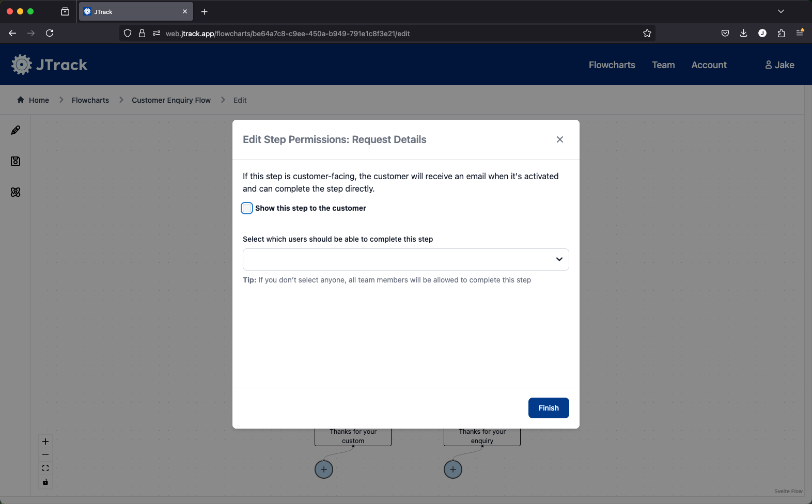
Task: Open the Pocket save icon in toolbar
Action: coord(725,33)
